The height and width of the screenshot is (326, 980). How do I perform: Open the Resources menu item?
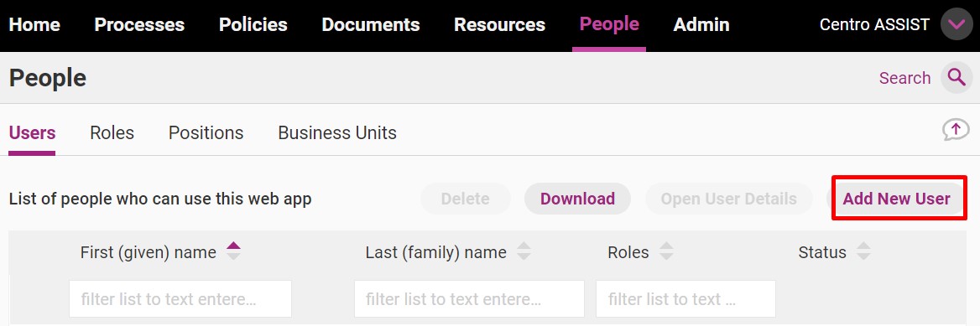(x=499, y=24)
